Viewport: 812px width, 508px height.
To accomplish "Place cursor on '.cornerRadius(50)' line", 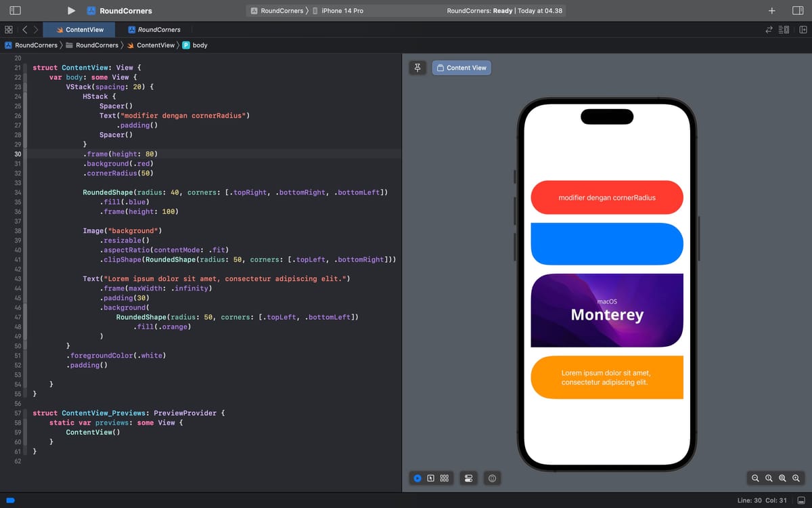I will point(118,173).
